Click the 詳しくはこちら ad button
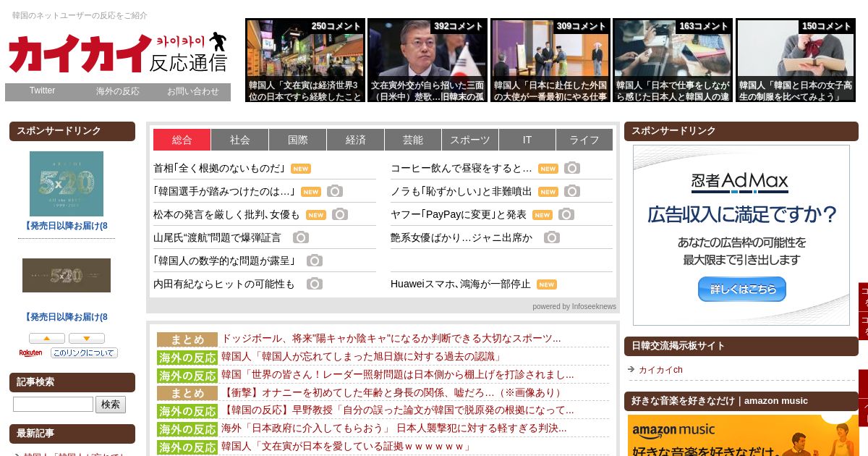Image resolution: width=868 pixels, height=456 pixels. pos(741,289)
